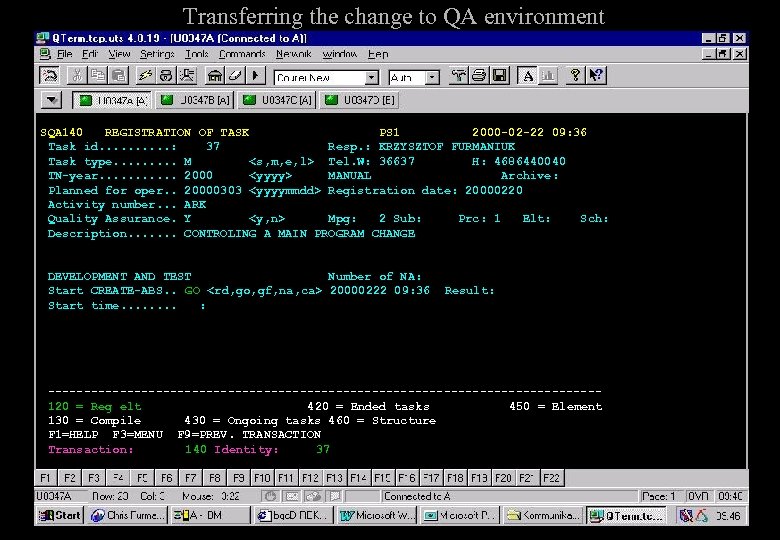
Task: Click the F22 function key button
Action: click(552, 478)
